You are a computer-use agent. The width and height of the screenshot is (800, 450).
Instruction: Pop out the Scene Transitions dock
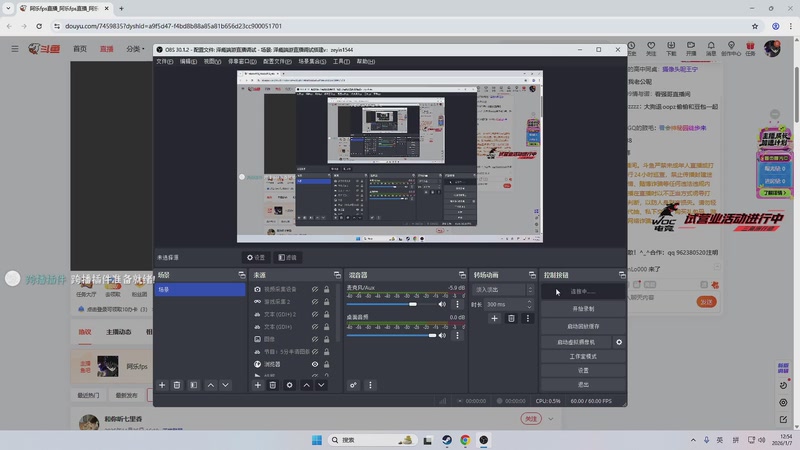pyautogui.click(x=532, y=275)
